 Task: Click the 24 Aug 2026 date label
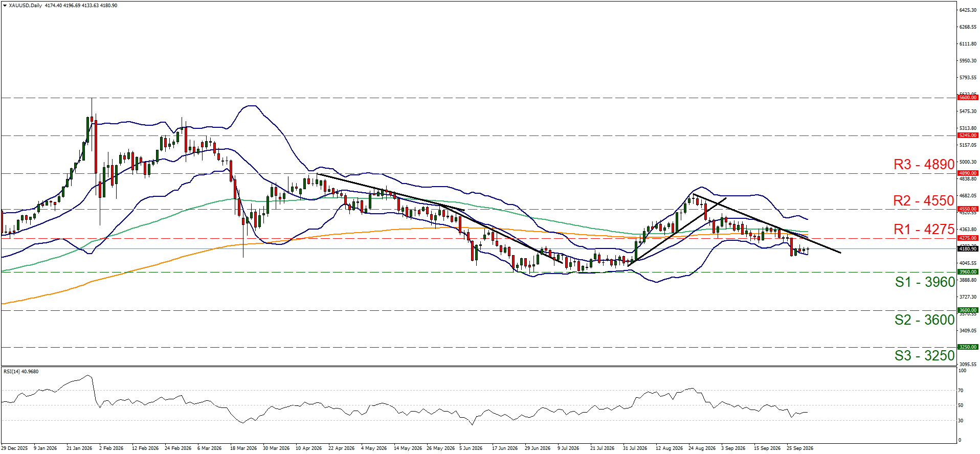[x=702, y=448]
